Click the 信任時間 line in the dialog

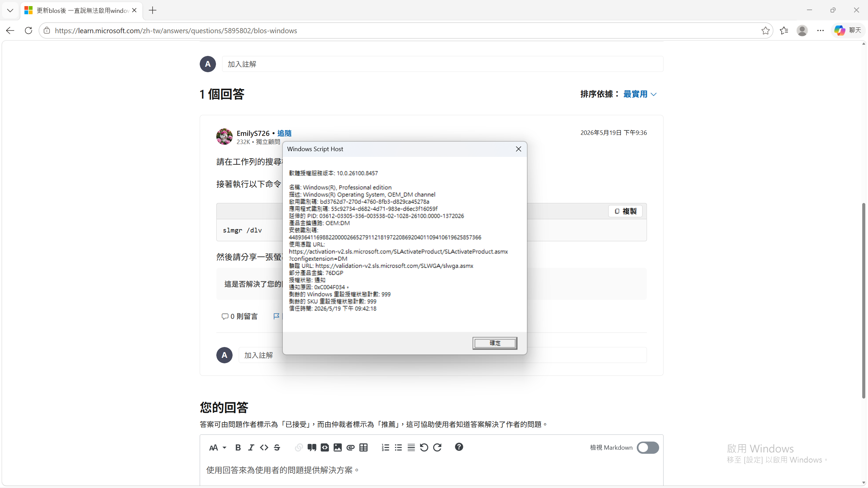[x=333, y=308]
